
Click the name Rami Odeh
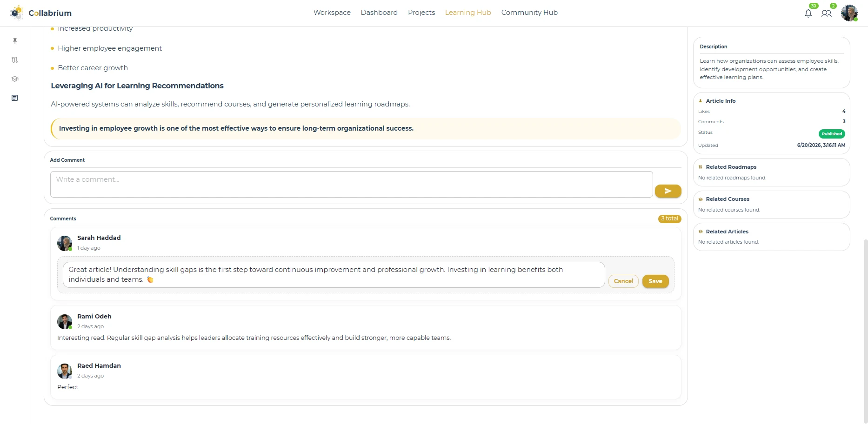click(94, 316)
